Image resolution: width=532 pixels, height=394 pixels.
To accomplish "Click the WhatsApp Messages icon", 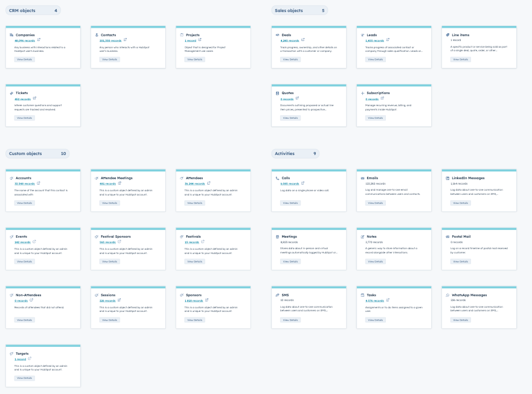I will 447,295.
